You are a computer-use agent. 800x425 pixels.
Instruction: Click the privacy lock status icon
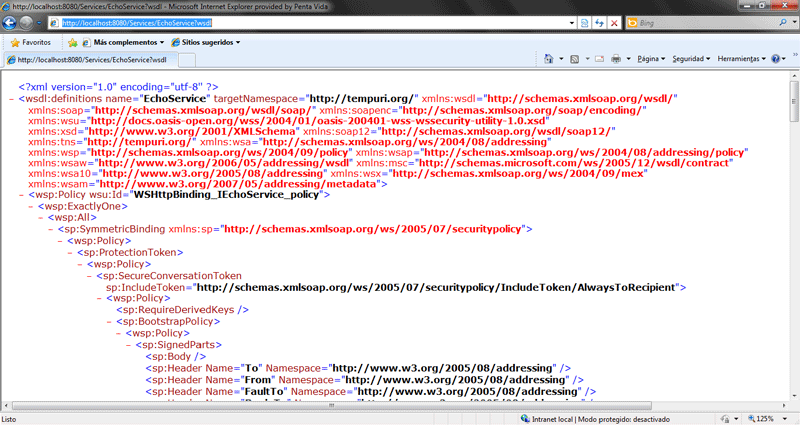click(726, 419)
